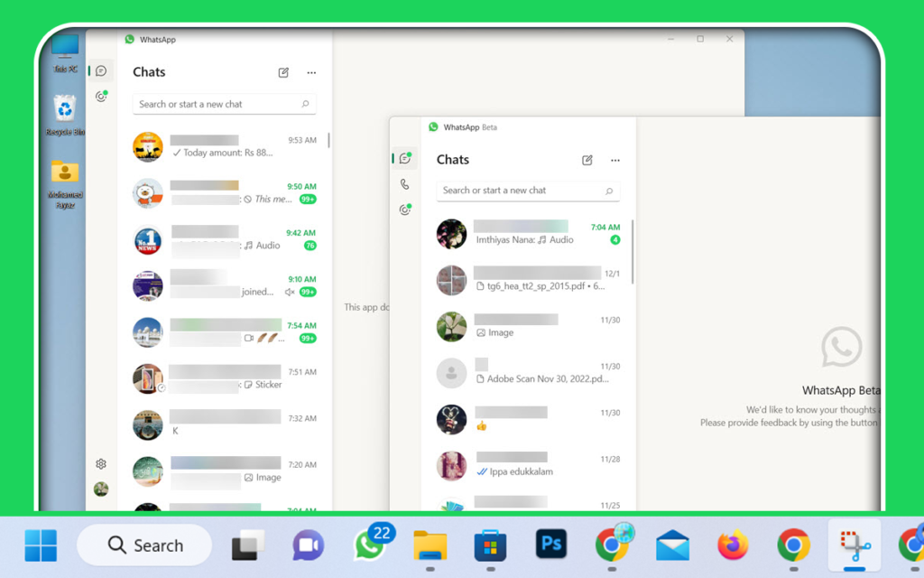
Task: Open Windows Start button on taskbar
Action: pos(41,545)
